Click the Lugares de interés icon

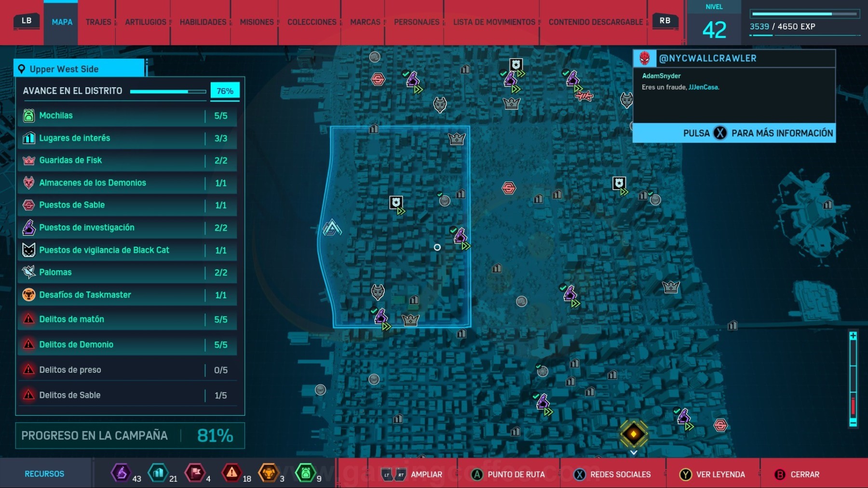[29, 138]
